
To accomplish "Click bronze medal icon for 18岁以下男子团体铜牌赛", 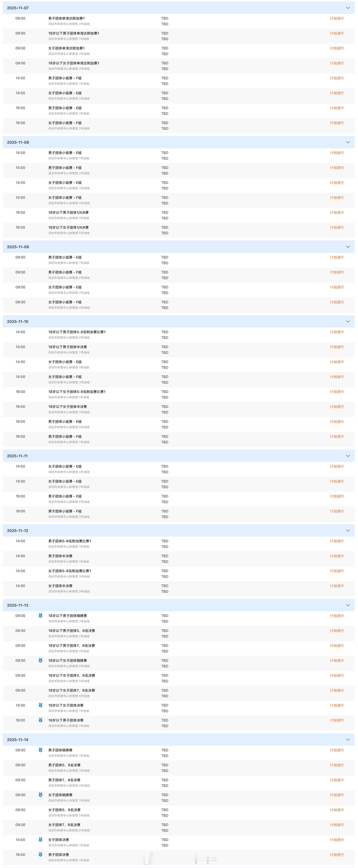I will pyautogui.click(x=40, y=616).
